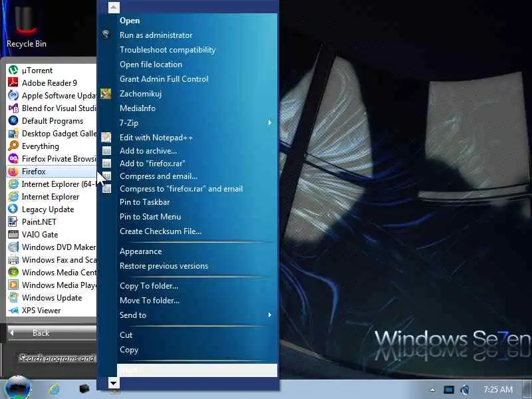Click the Apple Software Update icon

point(13,95)
